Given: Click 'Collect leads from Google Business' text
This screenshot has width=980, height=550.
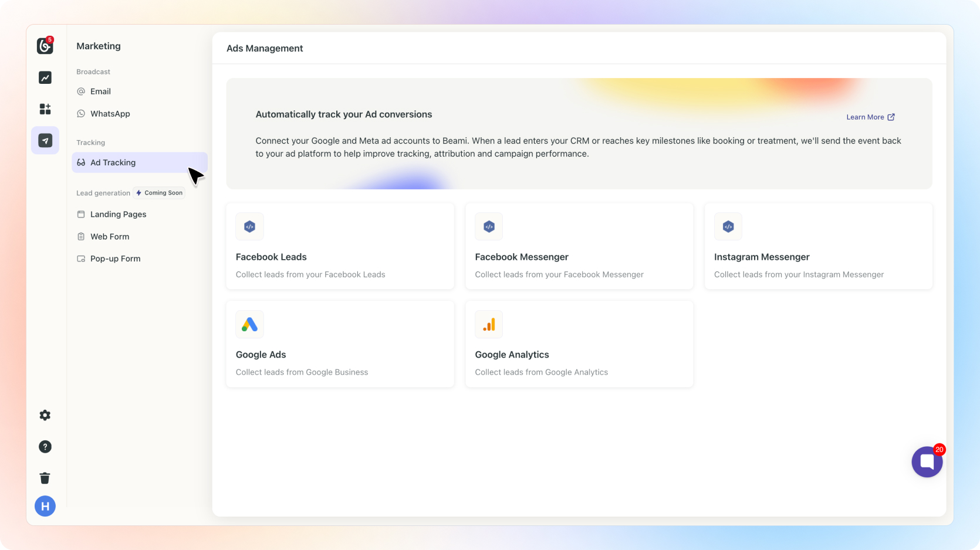Looking at the screenshot, I should pyautogui.click(x=302, y=372).
